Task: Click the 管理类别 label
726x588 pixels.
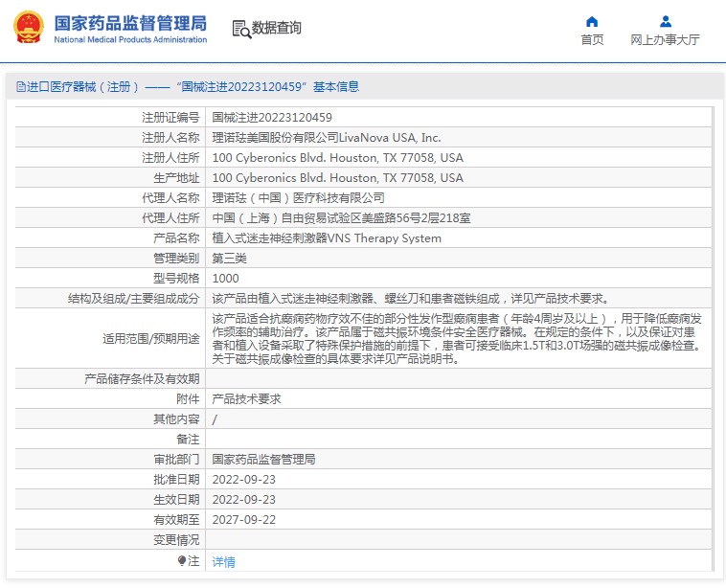Action: pyautogui.click(x=176, y=259)
